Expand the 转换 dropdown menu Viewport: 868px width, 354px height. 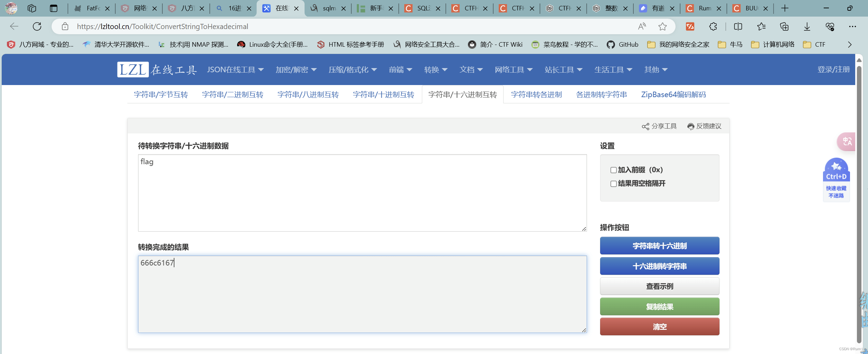click(x=436, y=69)
